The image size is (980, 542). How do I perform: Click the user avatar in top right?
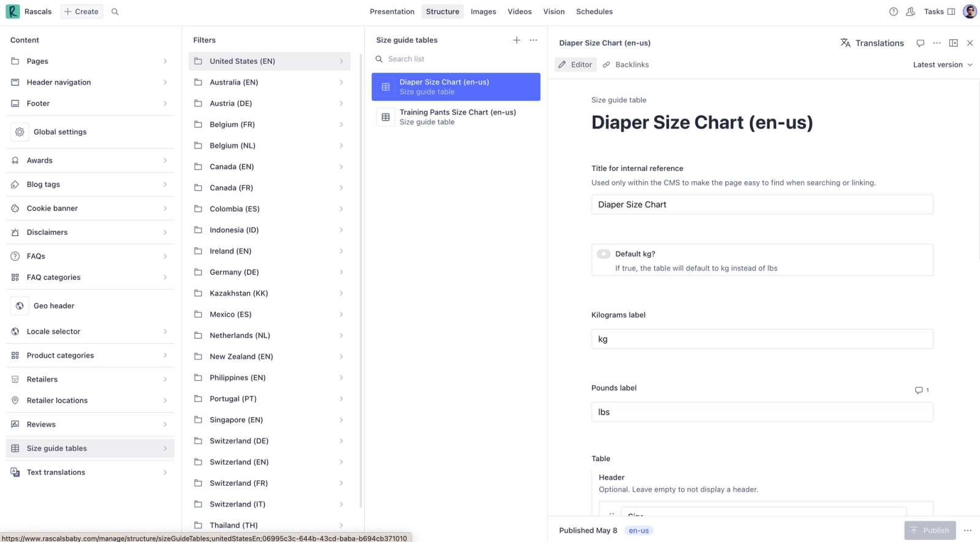[970, 12]
